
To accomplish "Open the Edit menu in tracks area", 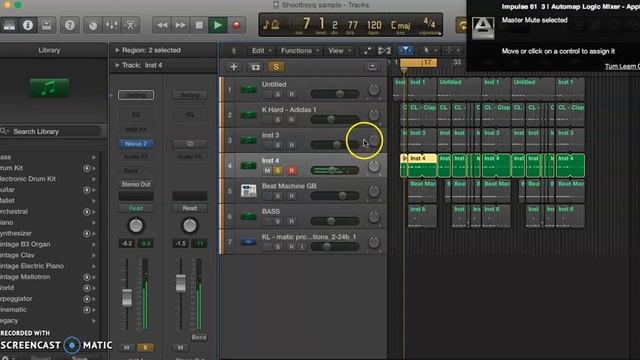I will pyautogui.click(x=261, y=51).
